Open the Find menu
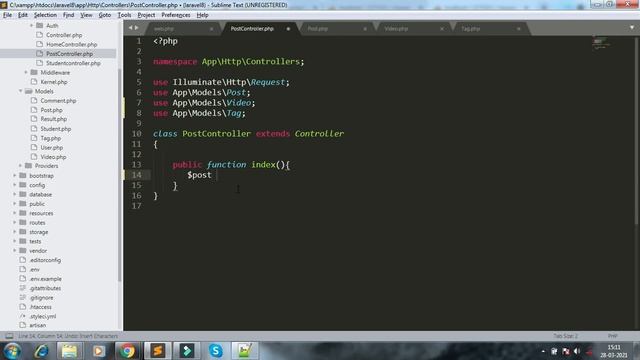640x360 pixels. [x=68, y=15]
